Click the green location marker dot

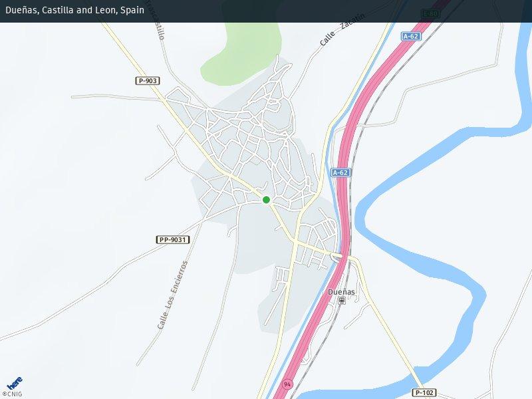(267, 200)
